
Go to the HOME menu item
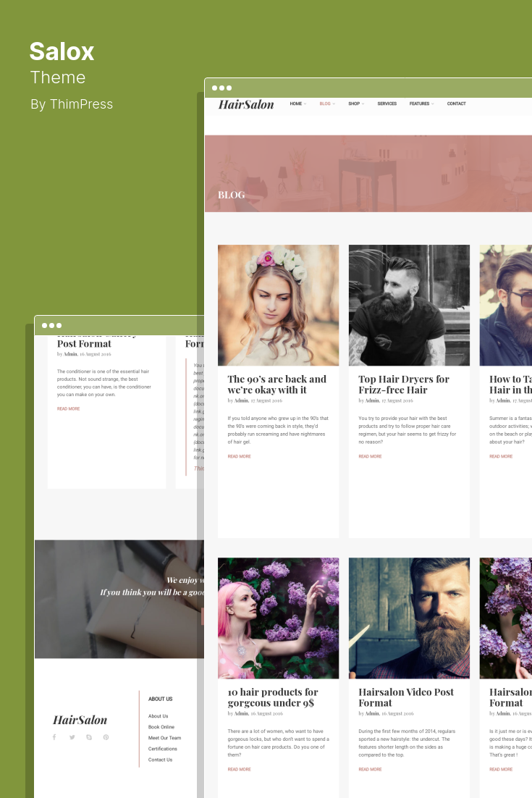tap(296, 104)
